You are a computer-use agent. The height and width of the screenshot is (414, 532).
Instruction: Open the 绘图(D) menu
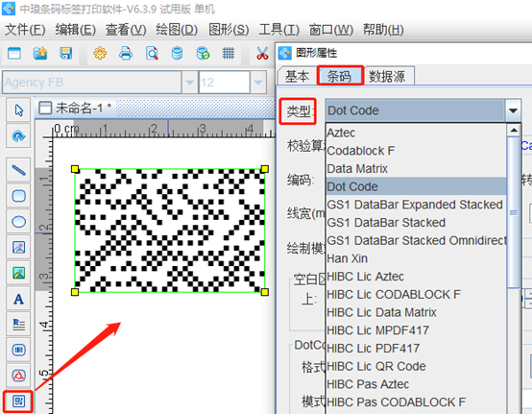[177, 30]
